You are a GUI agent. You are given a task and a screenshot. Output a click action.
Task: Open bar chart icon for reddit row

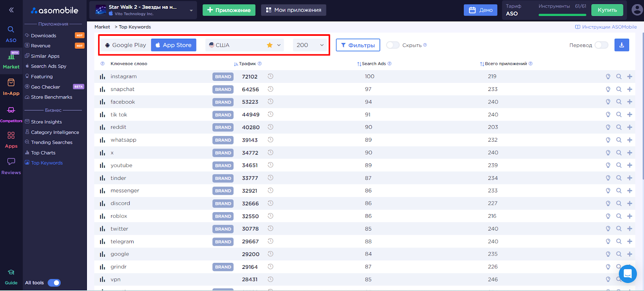coord(102,127)
